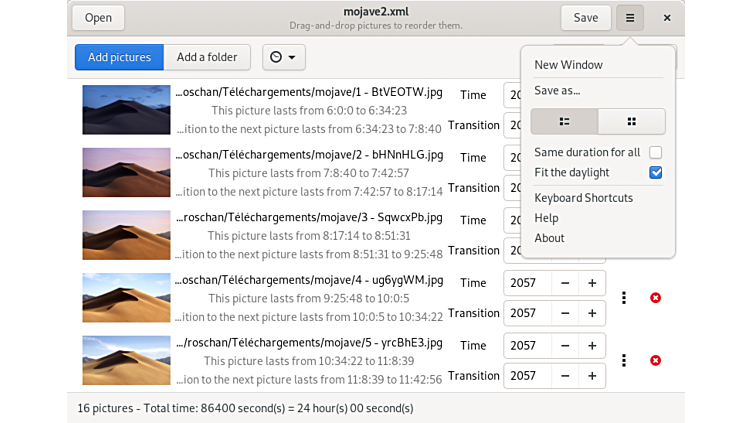Open the hamburger menu button

click(x=630, y=18)
